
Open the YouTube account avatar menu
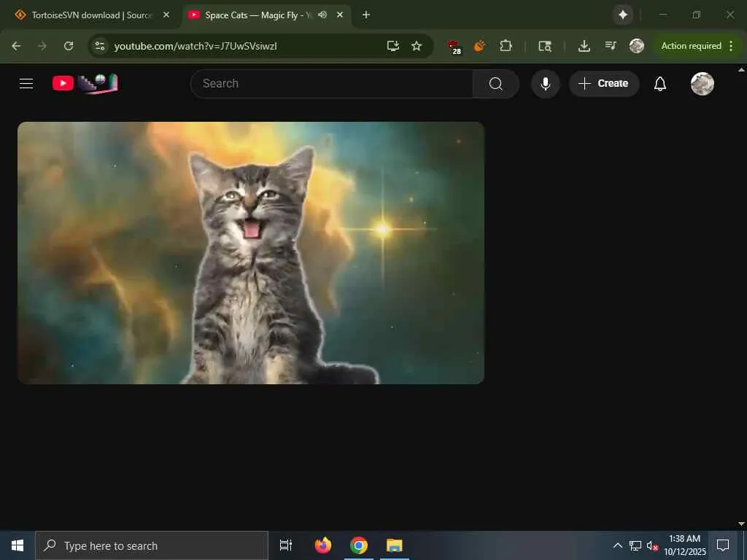[703, 84]
